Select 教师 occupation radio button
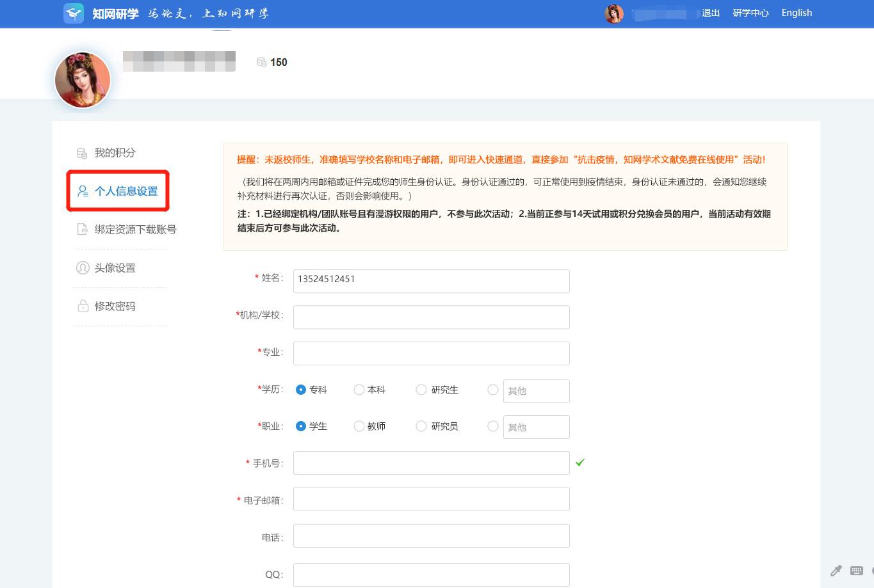874x588 pixels. coord(359,426)
